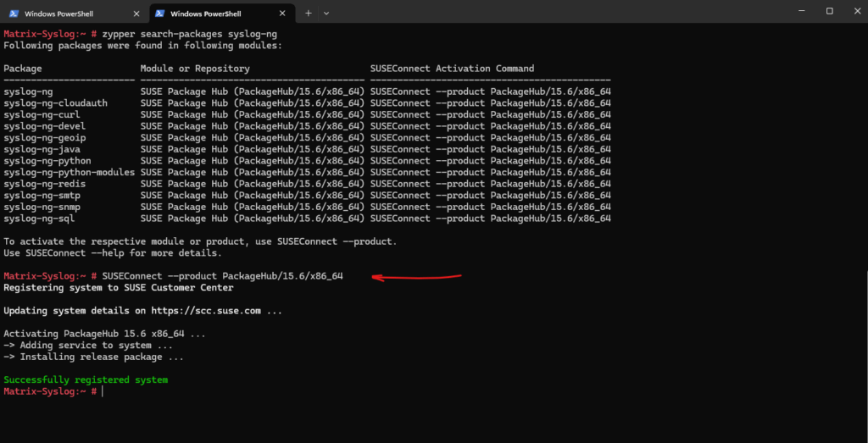The image size is (868, 443).
Task: Close the active second PowerShell tab
Action: point(283,14)
